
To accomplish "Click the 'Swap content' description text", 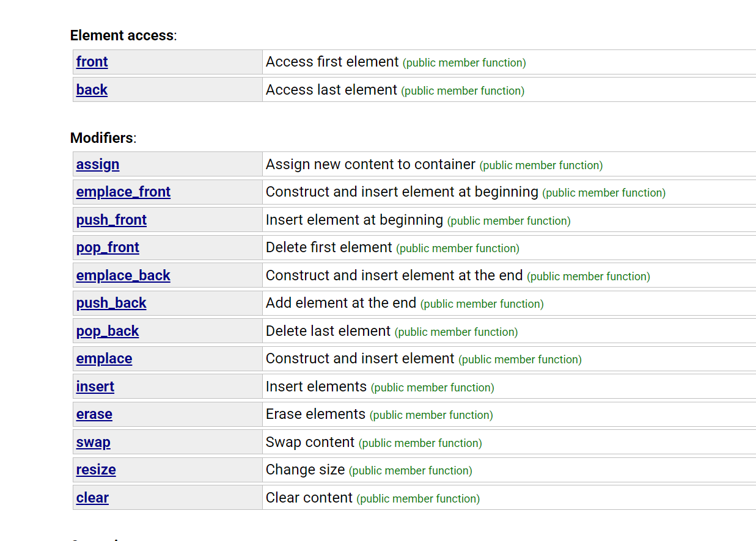I will tap(310, 443).
